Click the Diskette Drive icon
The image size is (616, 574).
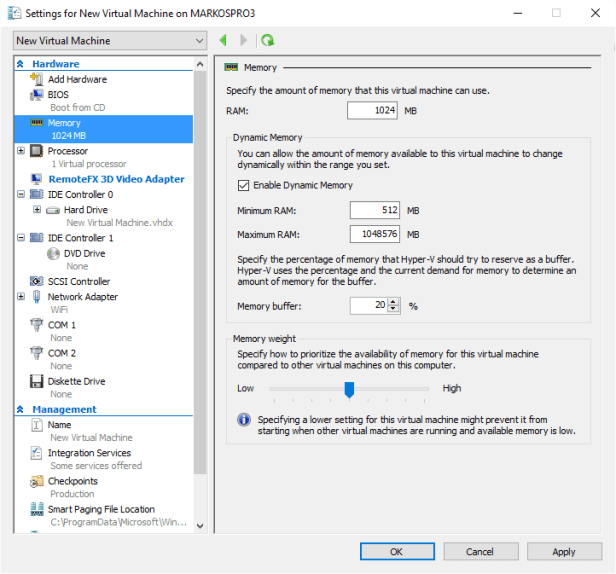click(37, 381)
